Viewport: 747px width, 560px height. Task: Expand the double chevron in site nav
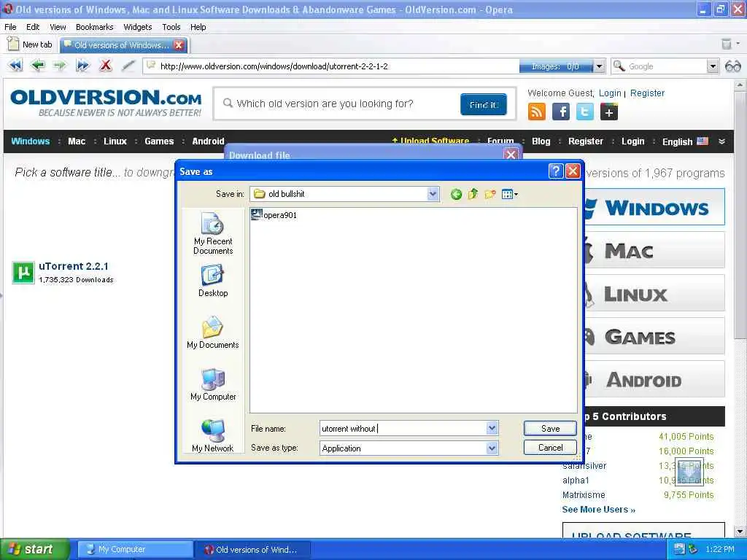[x=721, y=141]
